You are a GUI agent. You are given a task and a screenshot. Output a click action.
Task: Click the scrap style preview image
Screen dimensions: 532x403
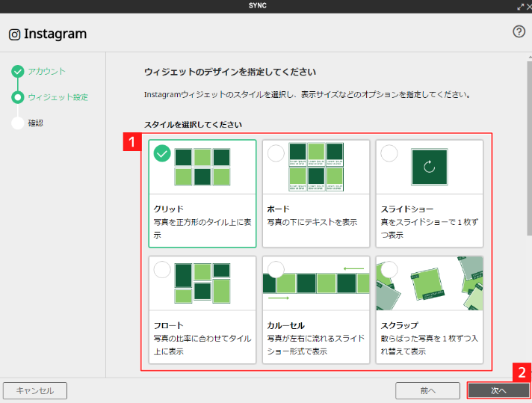pyautogui.click(x=429, y=283)
